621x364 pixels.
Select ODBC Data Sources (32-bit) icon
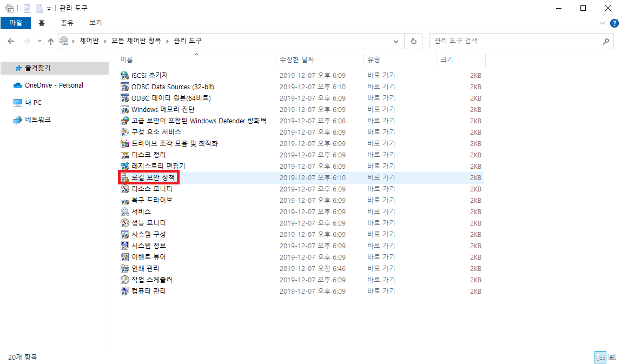point(125,87)
